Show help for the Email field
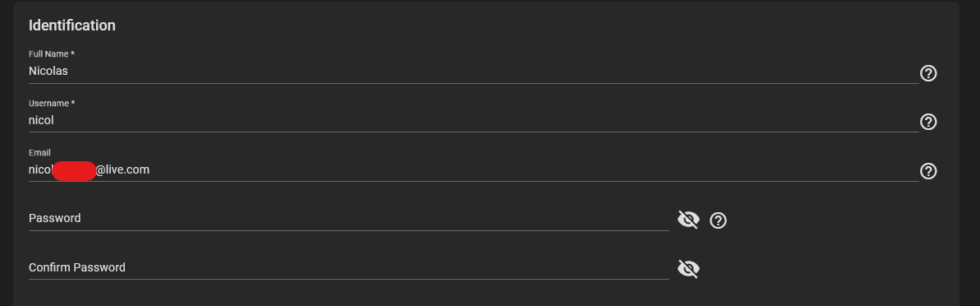Viewport: 980px width, 306px height. pyautogui.click(x=928, y=171)
